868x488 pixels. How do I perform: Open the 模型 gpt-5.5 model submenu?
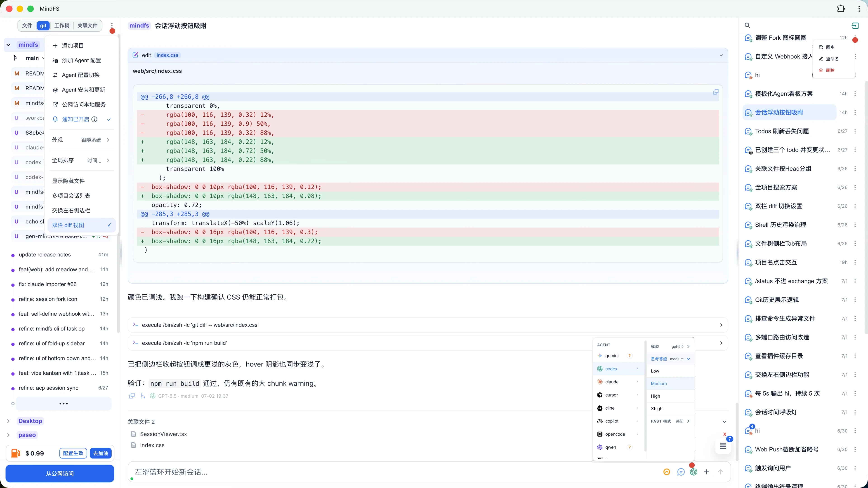(670, 347)
